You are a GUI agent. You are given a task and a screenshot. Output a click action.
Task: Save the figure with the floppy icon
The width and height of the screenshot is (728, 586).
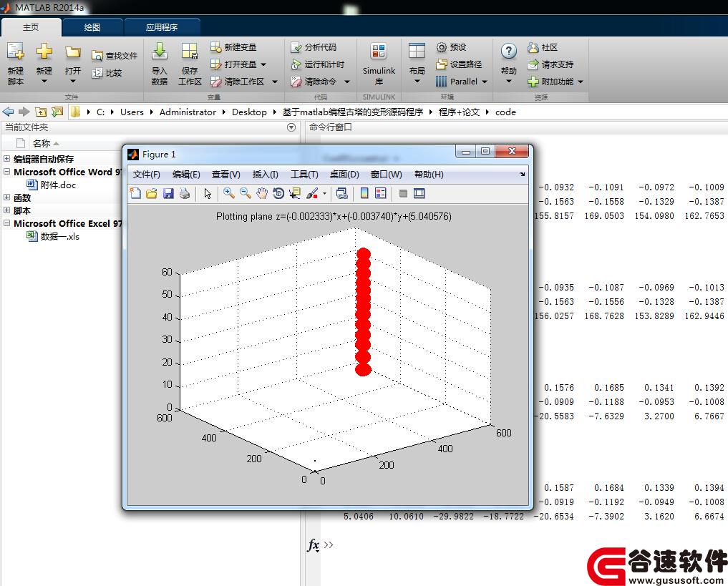[168, 193]
